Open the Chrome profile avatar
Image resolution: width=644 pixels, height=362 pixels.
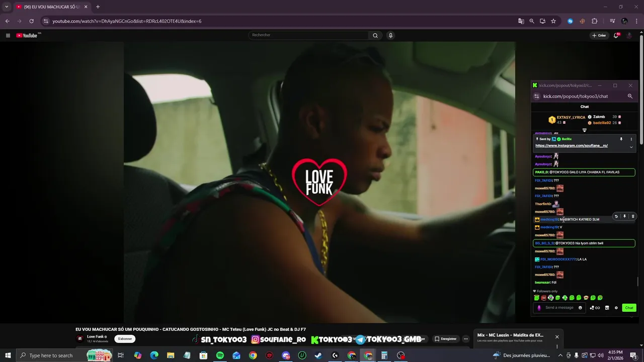pyautogui.click(x=624, y=21)
